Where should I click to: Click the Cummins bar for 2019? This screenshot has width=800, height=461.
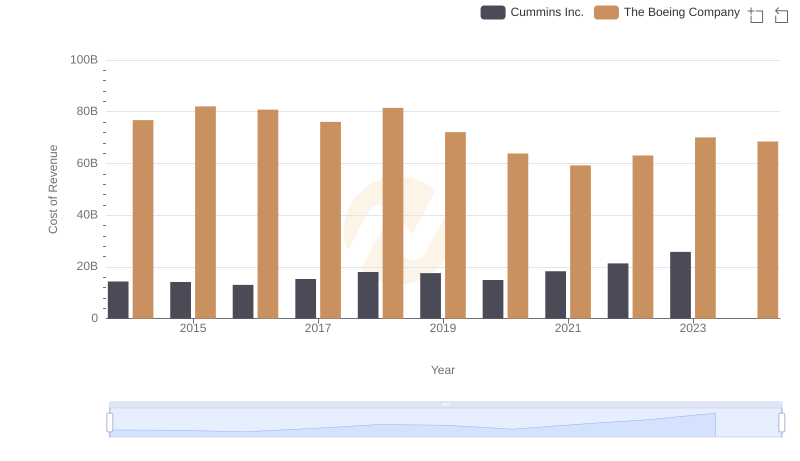(x=431, y=296)
